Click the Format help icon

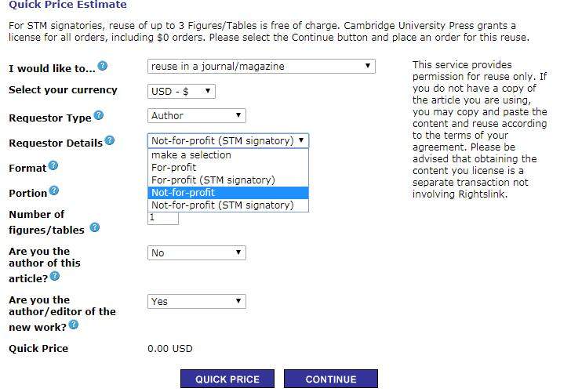point(53,166)
